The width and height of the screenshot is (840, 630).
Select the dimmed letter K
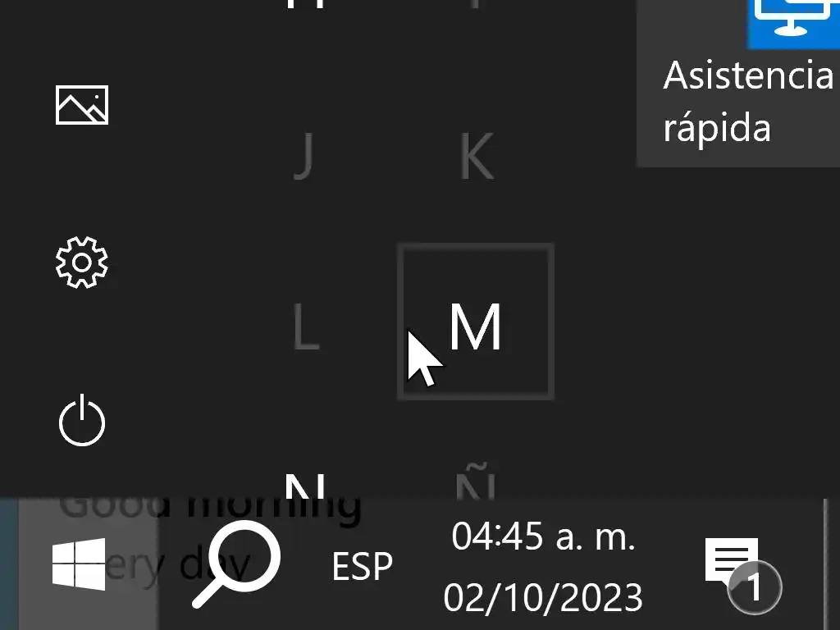click(x=477, y=156)
